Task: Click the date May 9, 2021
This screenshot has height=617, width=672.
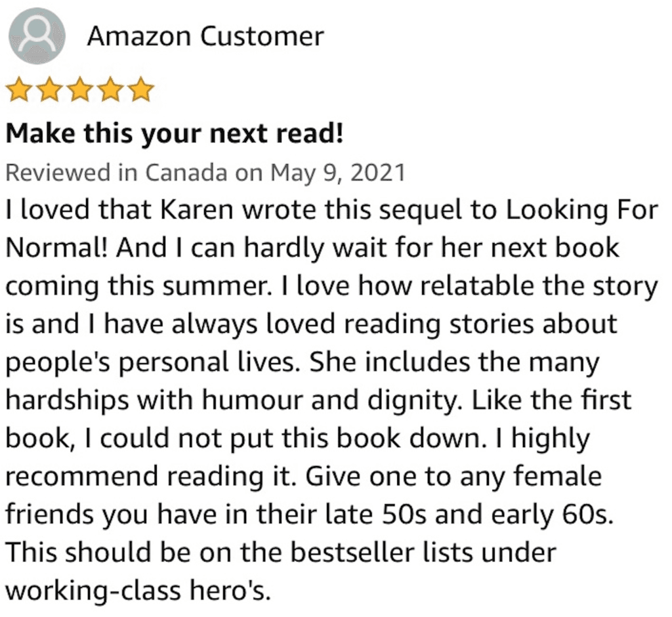Action: [x=338, y=173]
